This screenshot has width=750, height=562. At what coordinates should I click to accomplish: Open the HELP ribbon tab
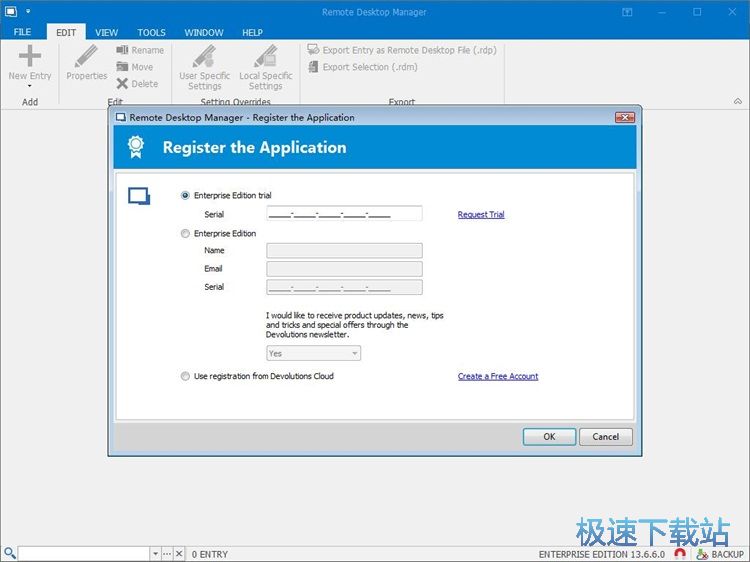(x=252, y=32)
